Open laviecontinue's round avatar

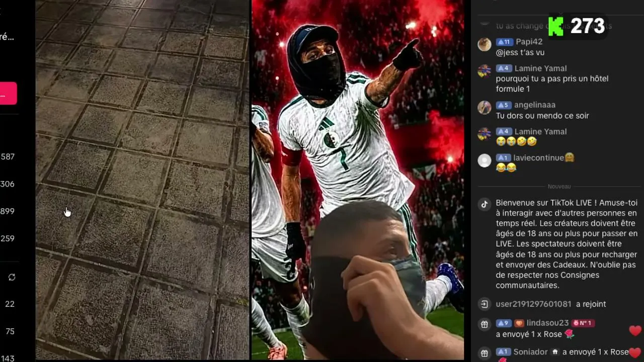pos(485,160)
